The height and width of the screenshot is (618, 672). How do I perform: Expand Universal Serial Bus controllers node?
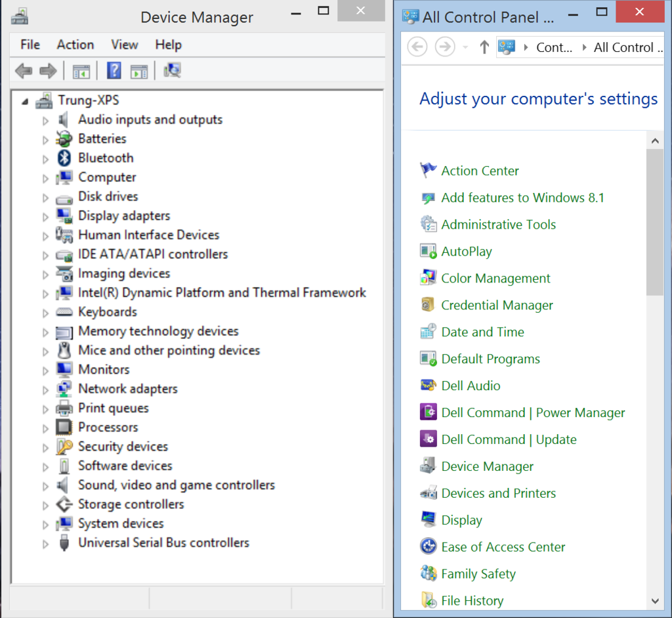[45, 544]
